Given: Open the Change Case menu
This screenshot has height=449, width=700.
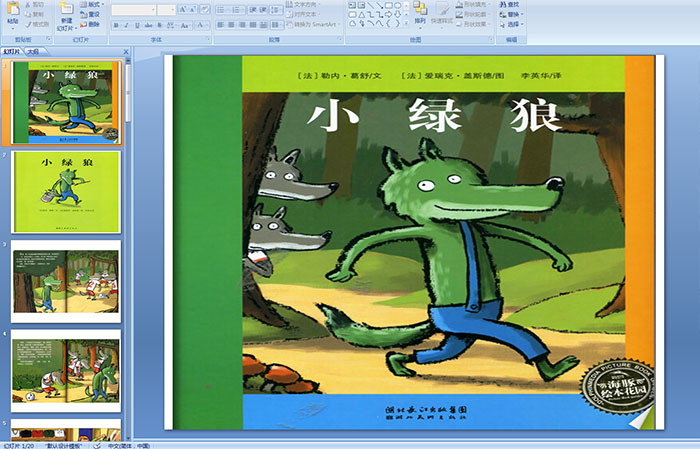Looking at the screenshot, I should [185, 25].
